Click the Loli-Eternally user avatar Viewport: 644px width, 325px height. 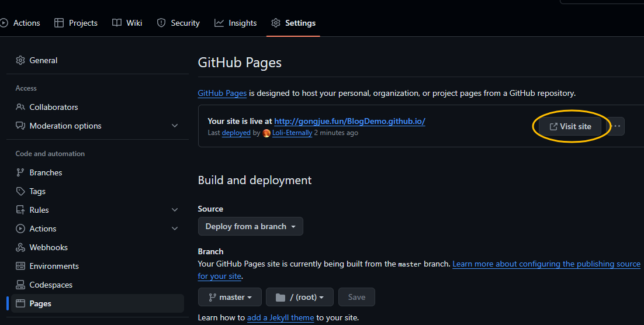[267, 133]
